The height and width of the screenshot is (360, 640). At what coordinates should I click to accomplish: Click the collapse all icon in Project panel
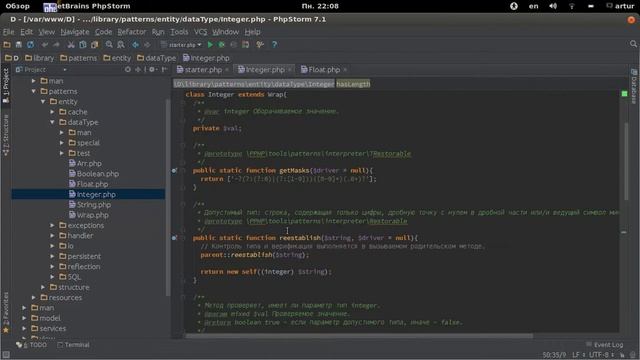(138, 70)
